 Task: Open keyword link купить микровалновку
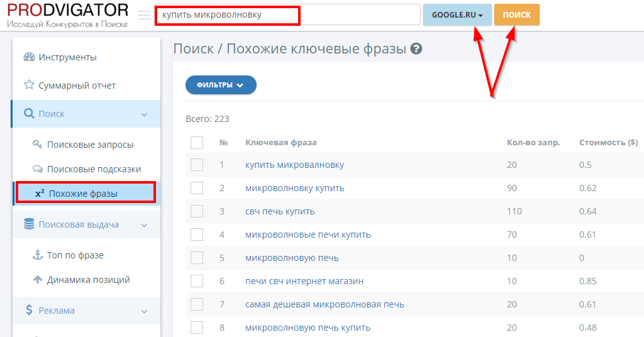coord(294,165)
